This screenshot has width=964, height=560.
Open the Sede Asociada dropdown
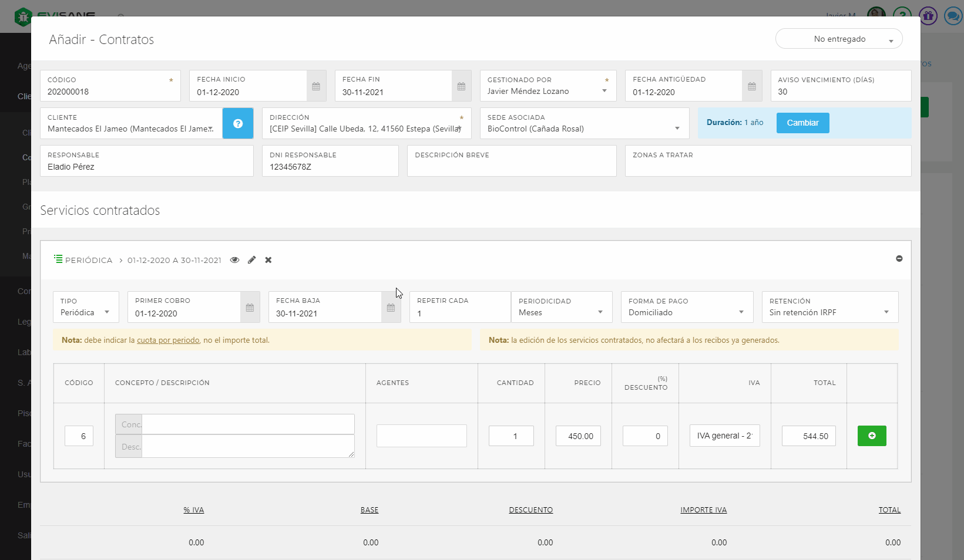coord(583,129)
